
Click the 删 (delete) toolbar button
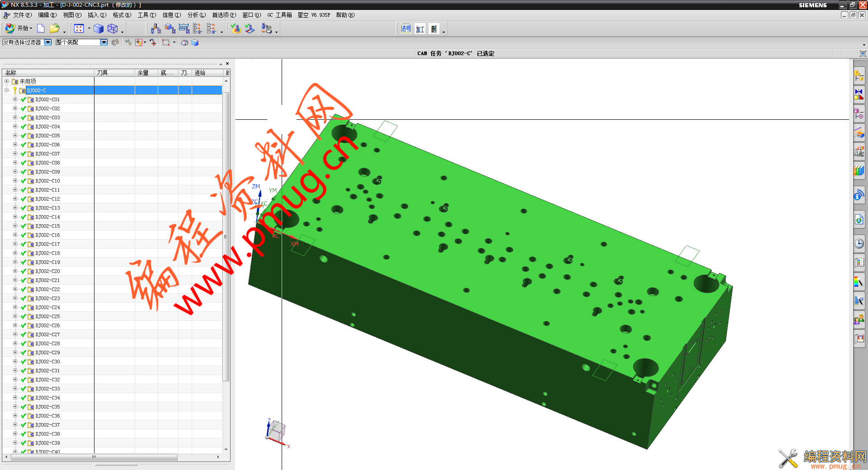[x=434, y=29]
